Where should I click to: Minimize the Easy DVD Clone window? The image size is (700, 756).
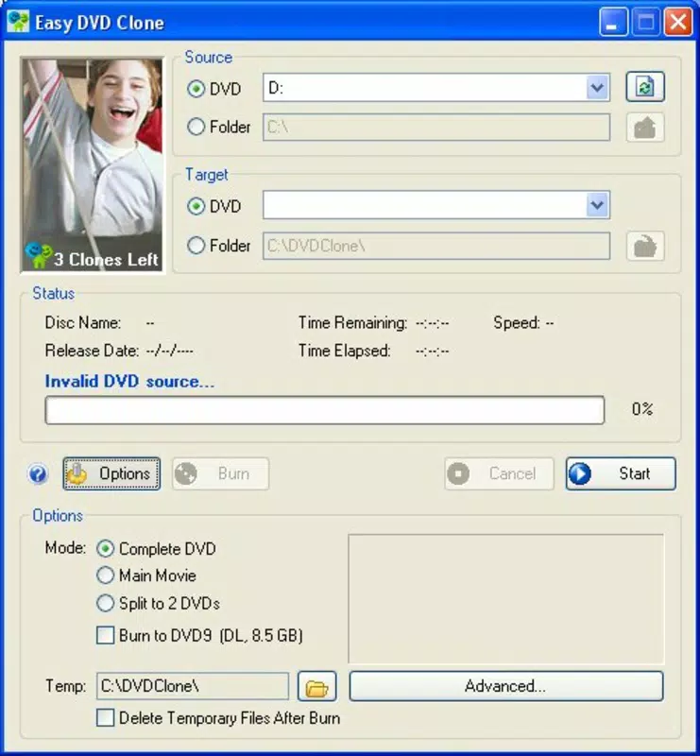pyautogui.click(x=613, y=22)
